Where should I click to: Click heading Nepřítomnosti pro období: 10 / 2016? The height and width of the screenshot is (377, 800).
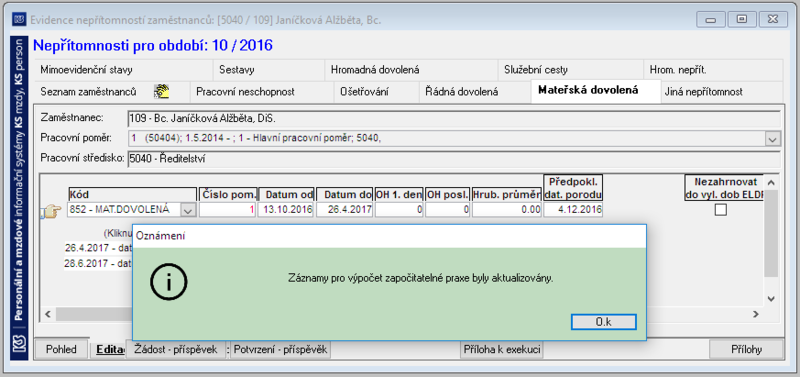153,45
